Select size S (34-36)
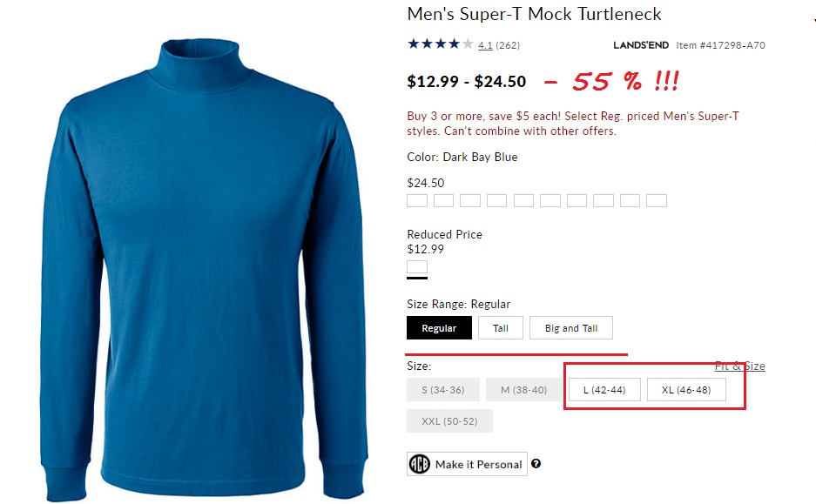The image size is (816, 504). click(x=442, y=390)
